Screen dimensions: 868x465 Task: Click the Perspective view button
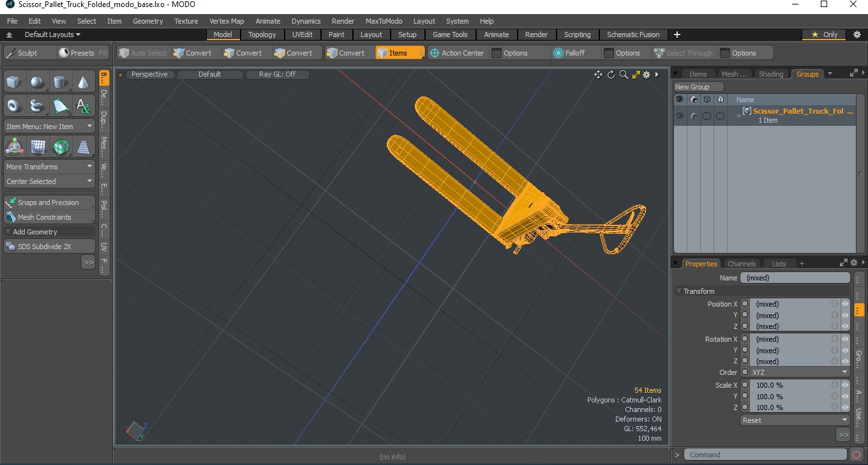click(x=149, y=74)
